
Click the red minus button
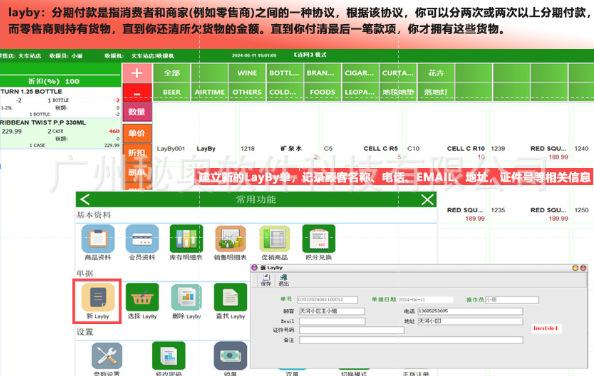click(137, 93)
